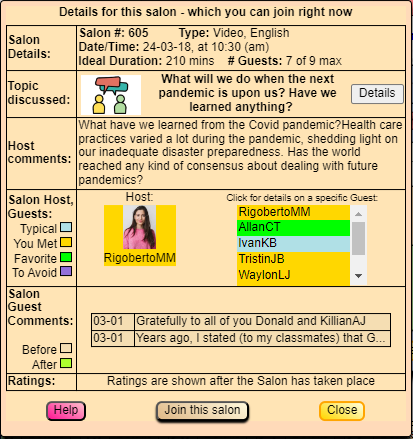Click the Date/Time 24-03-18 text
413x439 pixels.
[x=174, y=47]
